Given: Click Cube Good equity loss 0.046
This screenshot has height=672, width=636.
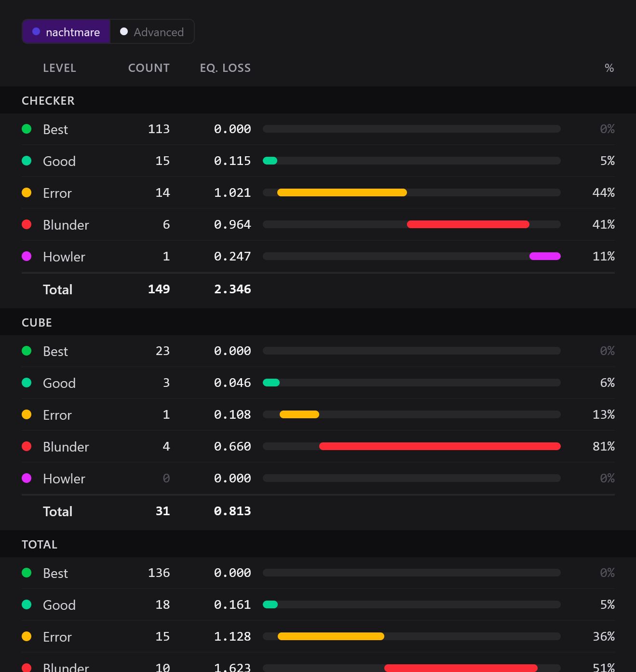Looking at the screenshot, I should [x=232, y=383].
